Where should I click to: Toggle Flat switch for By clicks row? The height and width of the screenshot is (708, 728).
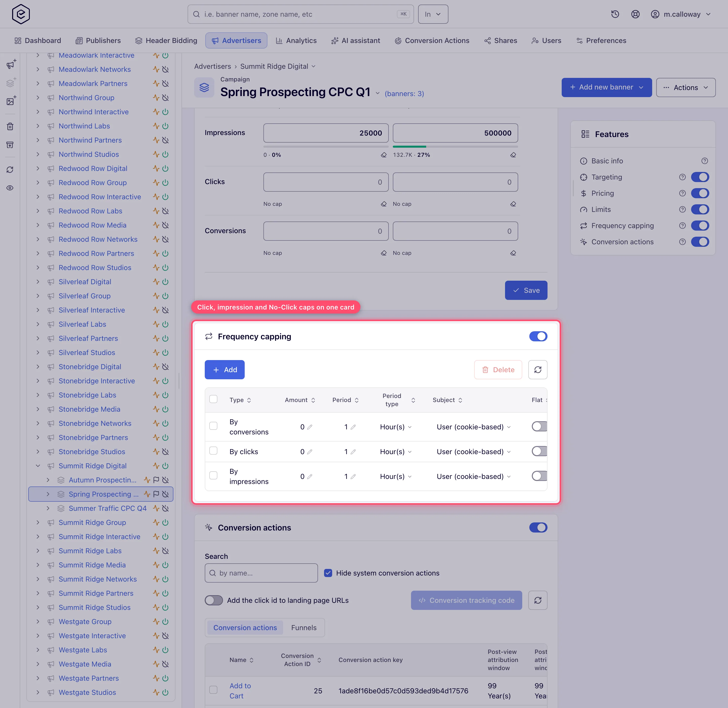[x=539, y=451]
